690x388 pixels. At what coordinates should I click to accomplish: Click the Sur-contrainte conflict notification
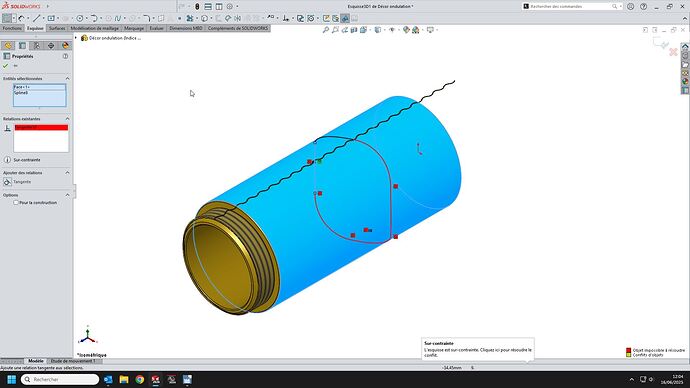coord(478,349)
